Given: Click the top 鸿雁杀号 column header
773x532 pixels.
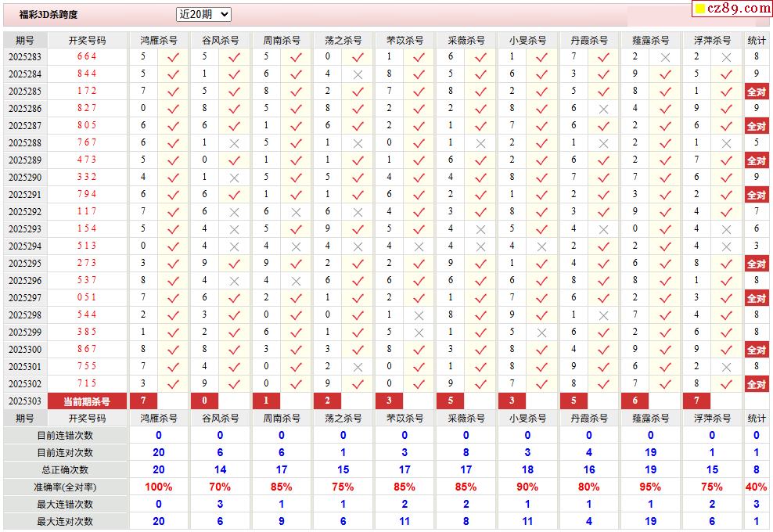Looking at the screenshot, I should (158, 40).
